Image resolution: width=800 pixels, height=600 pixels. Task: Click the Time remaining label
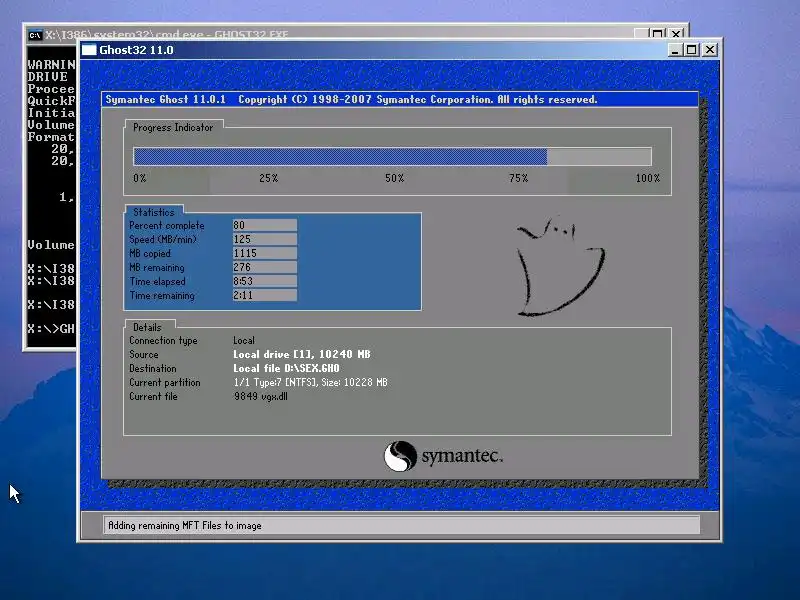[x=162, y=295]
